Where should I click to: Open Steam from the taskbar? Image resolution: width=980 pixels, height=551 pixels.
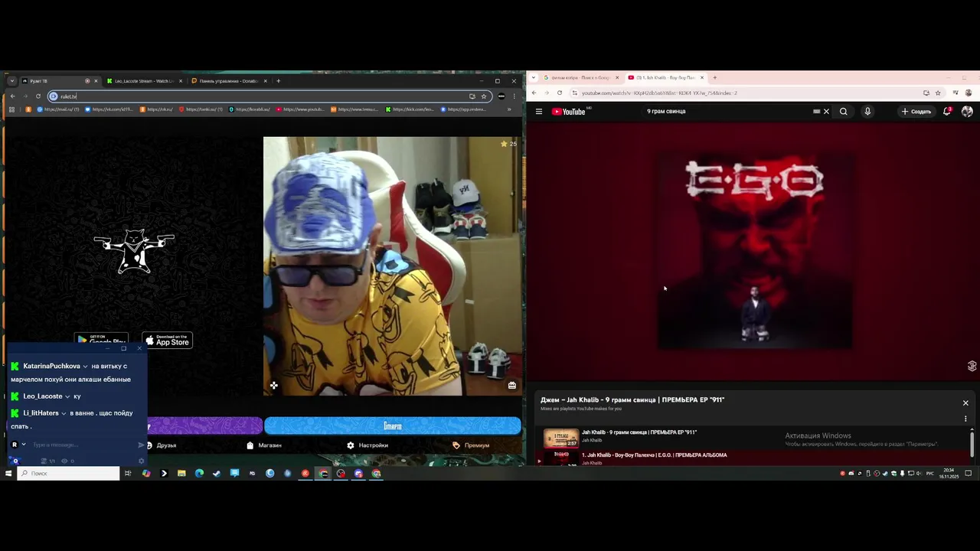click(217, 474)
